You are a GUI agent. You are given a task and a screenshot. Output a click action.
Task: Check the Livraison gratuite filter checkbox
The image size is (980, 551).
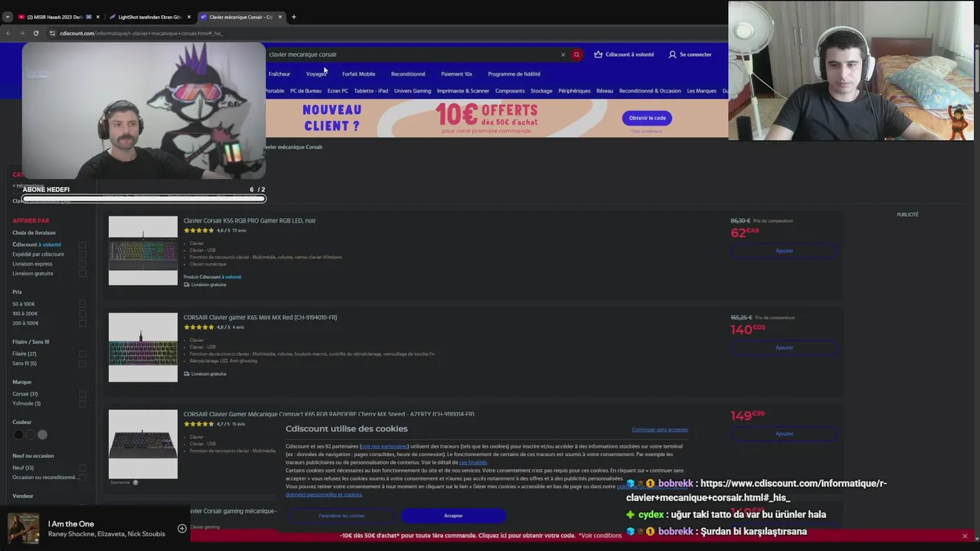(83, 273)
